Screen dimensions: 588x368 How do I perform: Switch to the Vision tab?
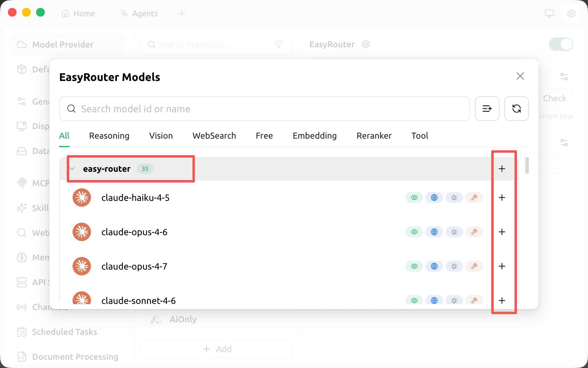pyautogui.click(x=161, y=136)
